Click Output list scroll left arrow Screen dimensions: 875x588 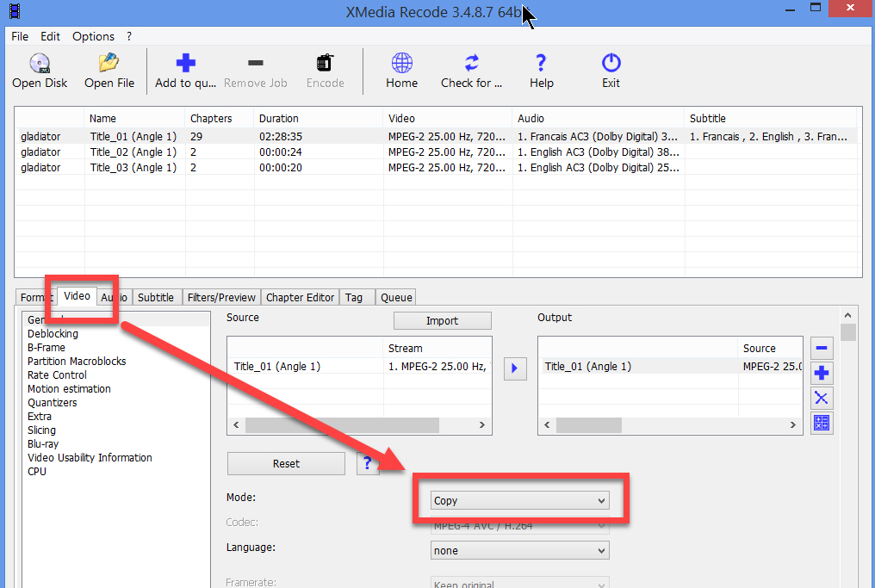click(547, 425)
